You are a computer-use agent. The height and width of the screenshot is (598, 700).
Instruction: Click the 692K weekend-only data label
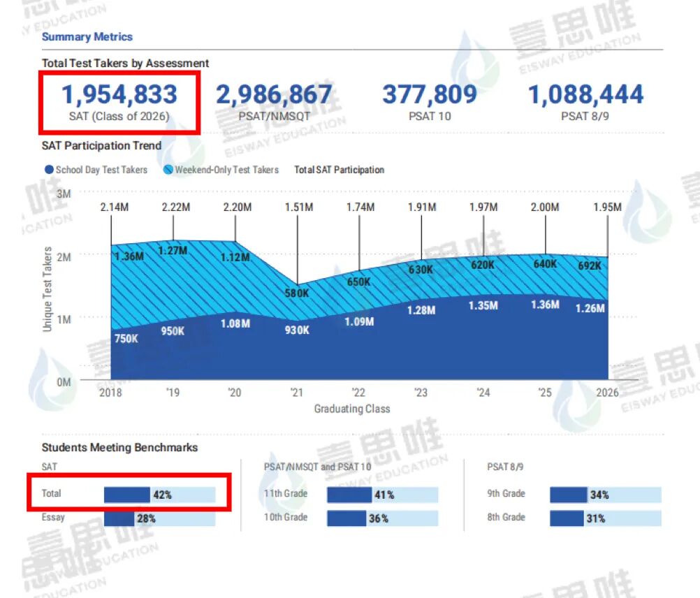pos(590,266)
